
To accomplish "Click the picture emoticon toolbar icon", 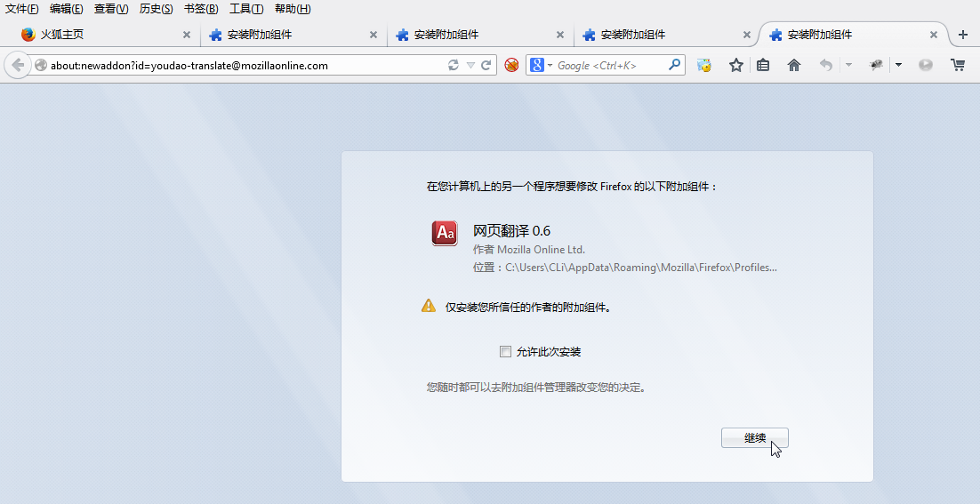I will pyautogui.click(x=704, y=65).
